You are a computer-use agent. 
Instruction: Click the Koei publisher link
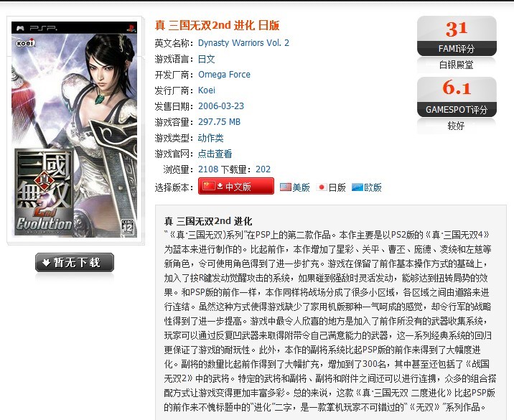207,90
